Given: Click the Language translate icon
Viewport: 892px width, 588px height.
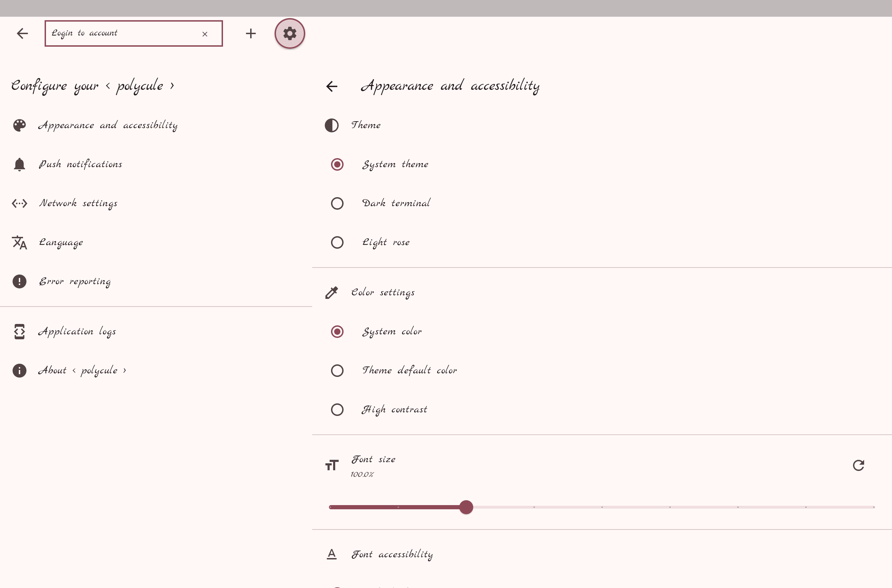Looking at the screenshot, I should point(20,243).
